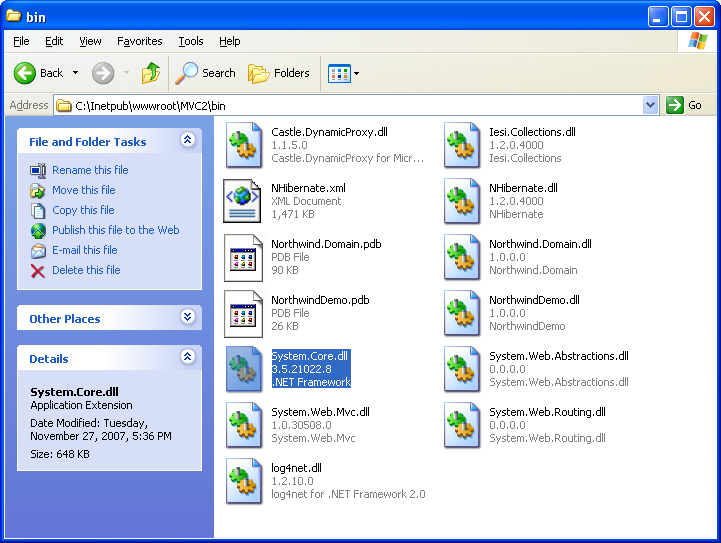Click the Northwind.Domain.dll file name
The image size is (721, 543).
pyautogui.click(x=540, y=244)
